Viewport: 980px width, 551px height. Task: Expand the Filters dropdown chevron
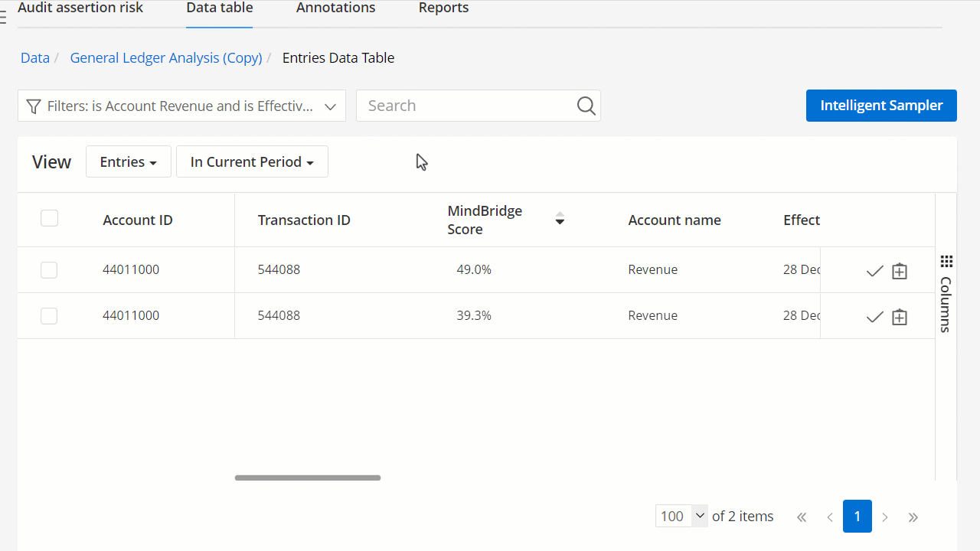pos(331,106)
